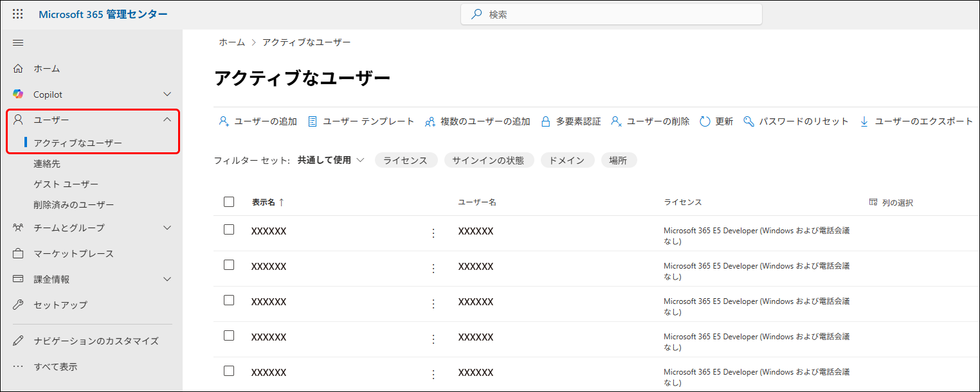Tick the third user row checkbox
The image size is (980, 392).
coord(229,300)
